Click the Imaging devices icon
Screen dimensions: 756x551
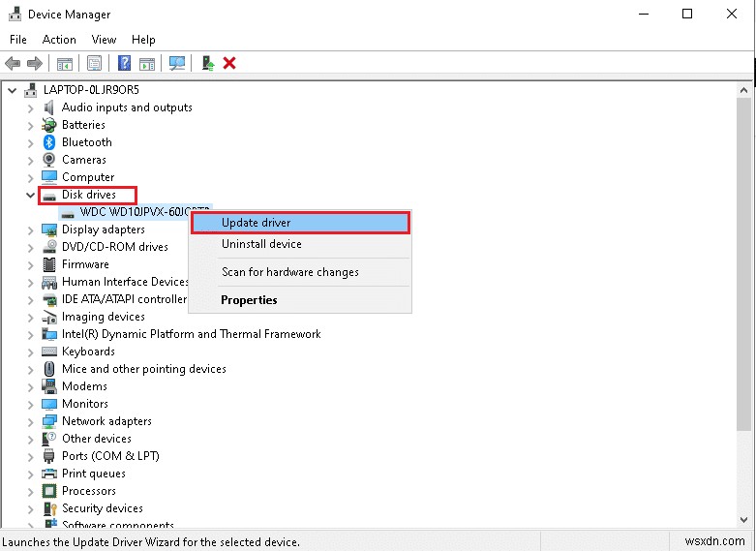point(49,317)
